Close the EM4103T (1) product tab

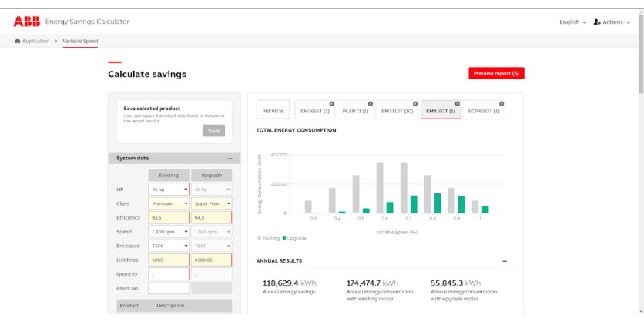[458, 103]
